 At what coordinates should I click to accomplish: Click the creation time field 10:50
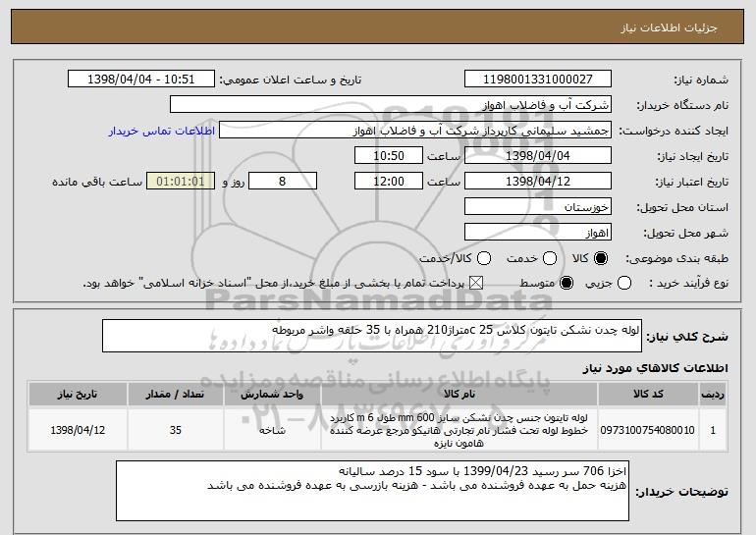click(x=389, y=156)
